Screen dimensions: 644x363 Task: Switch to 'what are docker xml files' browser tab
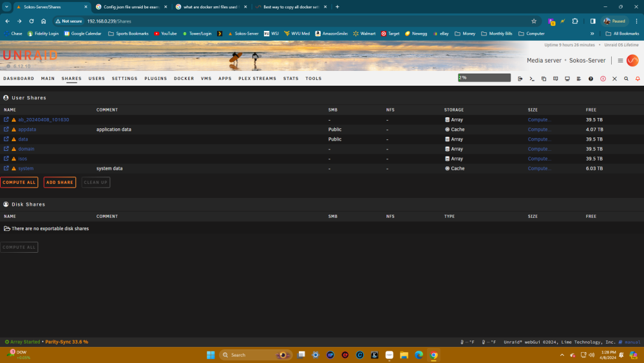pos(211,7)
